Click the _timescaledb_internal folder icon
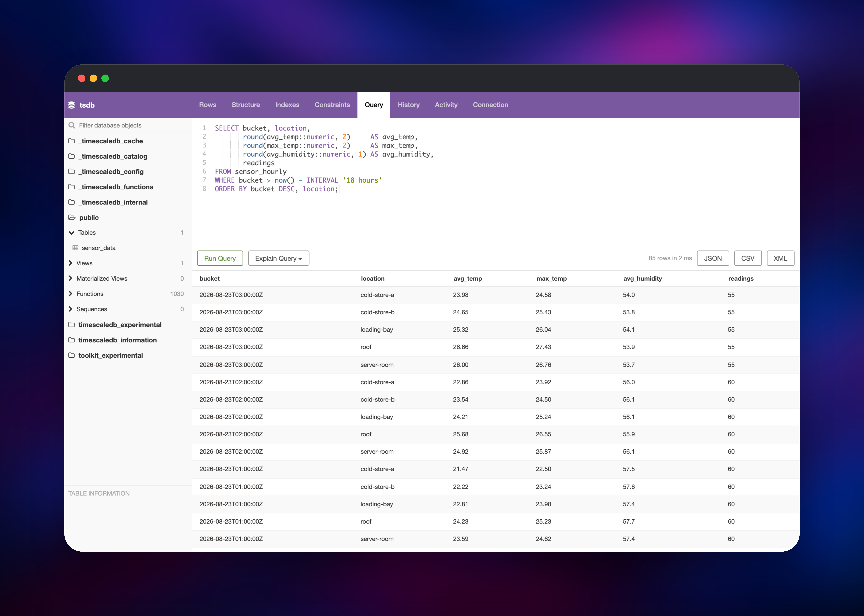The height and width of the screenshot is (616, 864). pos(71,202)
